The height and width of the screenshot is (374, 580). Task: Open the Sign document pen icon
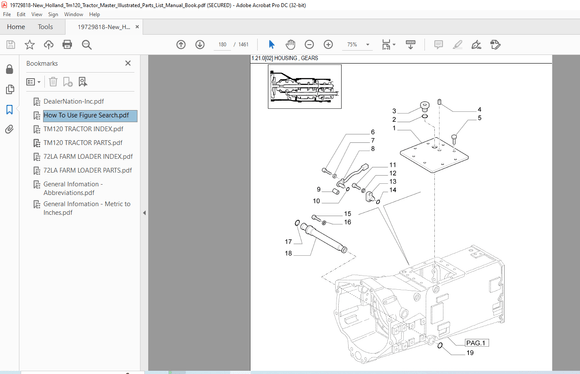click(x=476, y=45)
